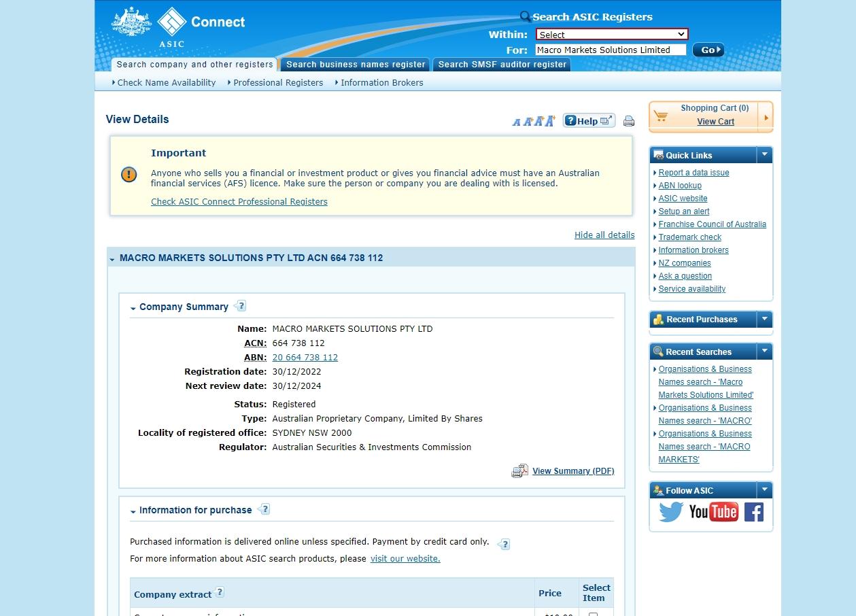The width and height of the screenshot is (856, 616).
Task: Open recent search for 'MACRO'
Action: tap(705, 414)
